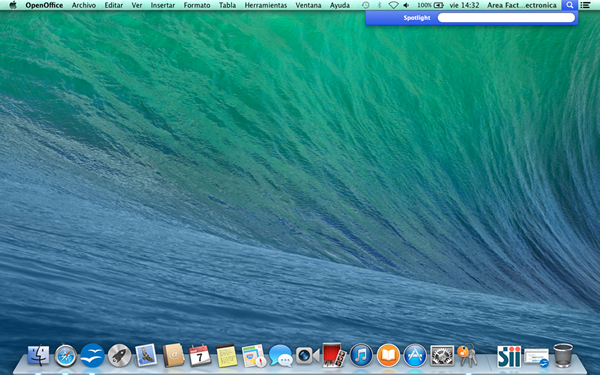Open the Archivo menu

pyautogui.click(x=84, y=5)
